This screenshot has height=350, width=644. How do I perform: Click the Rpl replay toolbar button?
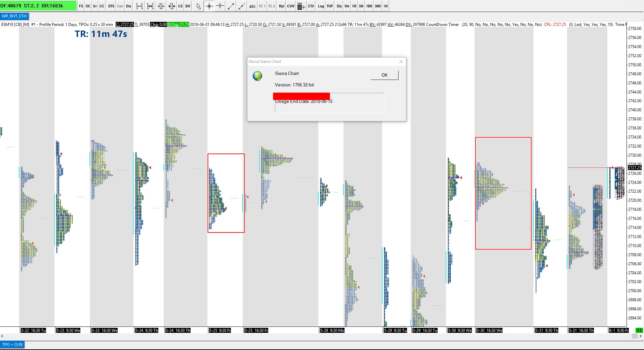282,6
